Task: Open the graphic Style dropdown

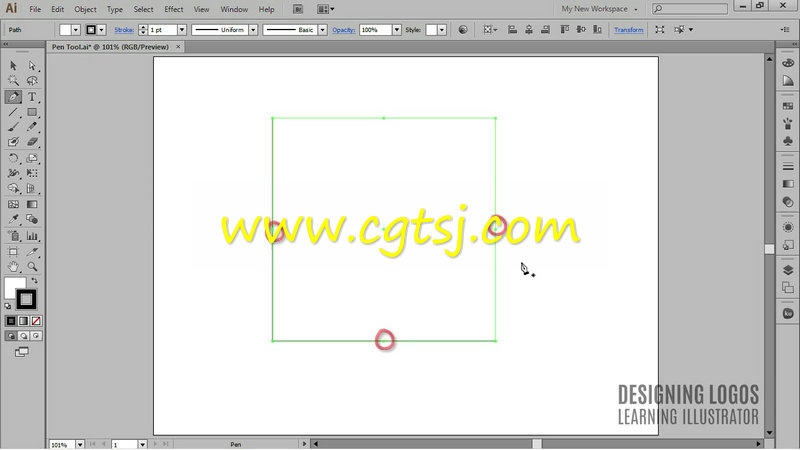Action: pyautogui.click(x=442, y=30)
